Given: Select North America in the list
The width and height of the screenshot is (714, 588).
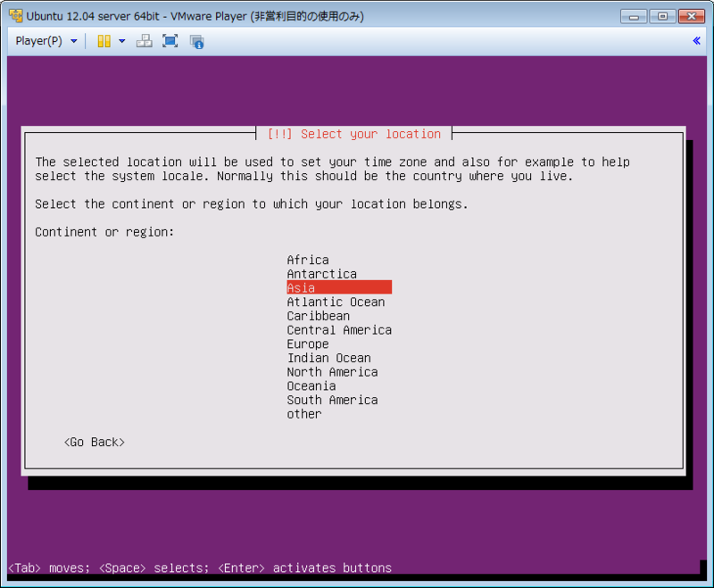Looking at the screenshot, I should (332, 372).
